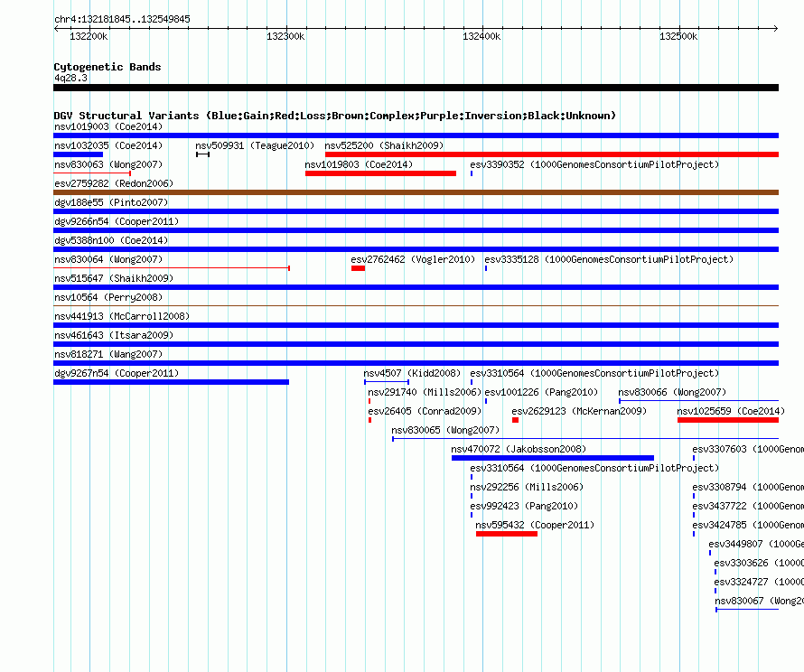Open variant nsv1032035 (Coe2014)
The width and height of the screenshot is (804, 672).
pyautogui.click(x=108, y=145)
